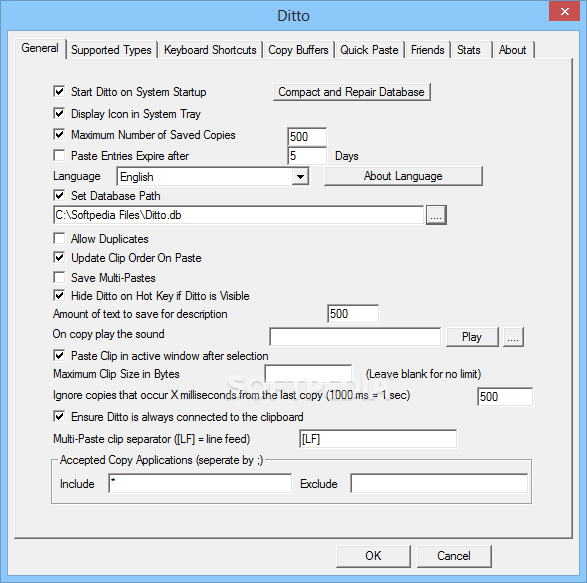The width and height of the screenshot is (587, 583).
Task: Click the Exclude applications field
Action: (440, 483)
